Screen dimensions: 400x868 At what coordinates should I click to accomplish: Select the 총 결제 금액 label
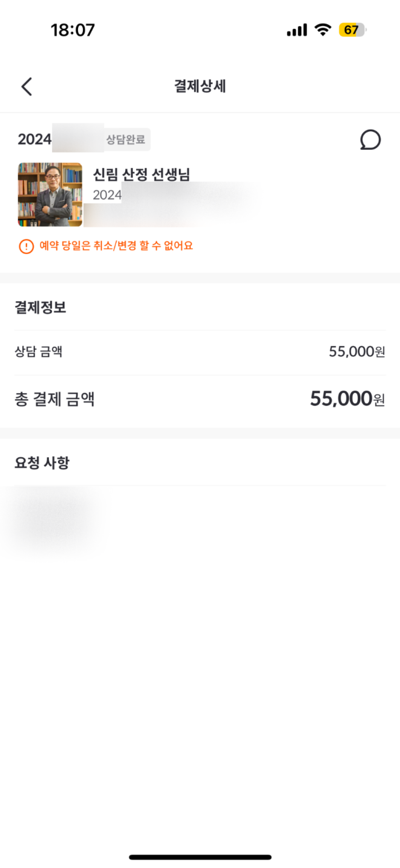tap(54, 399)
